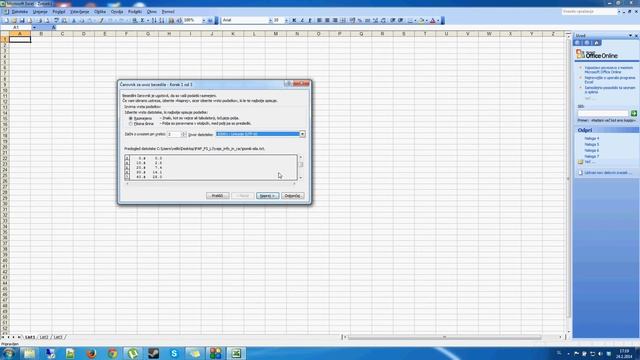Open the Borders dropdown arrow
Image resolution: width=640 pixels, height=360 pixels.
tap(415, 20)
